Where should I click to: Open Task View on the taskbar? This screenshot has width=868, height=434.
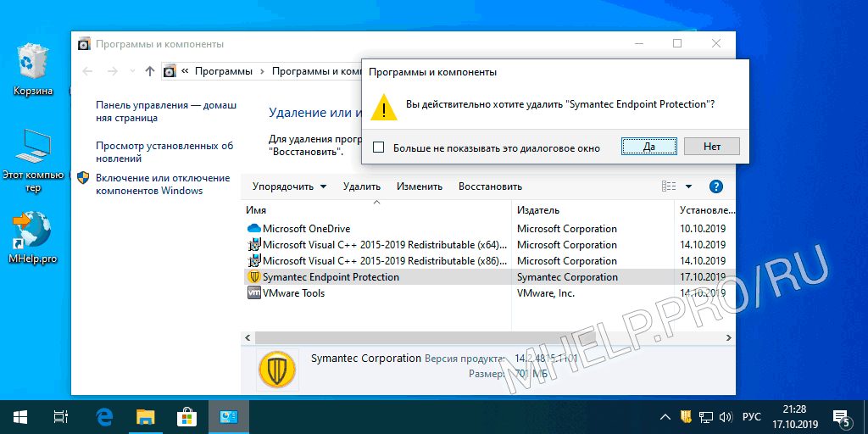click(x=61, y=417)
